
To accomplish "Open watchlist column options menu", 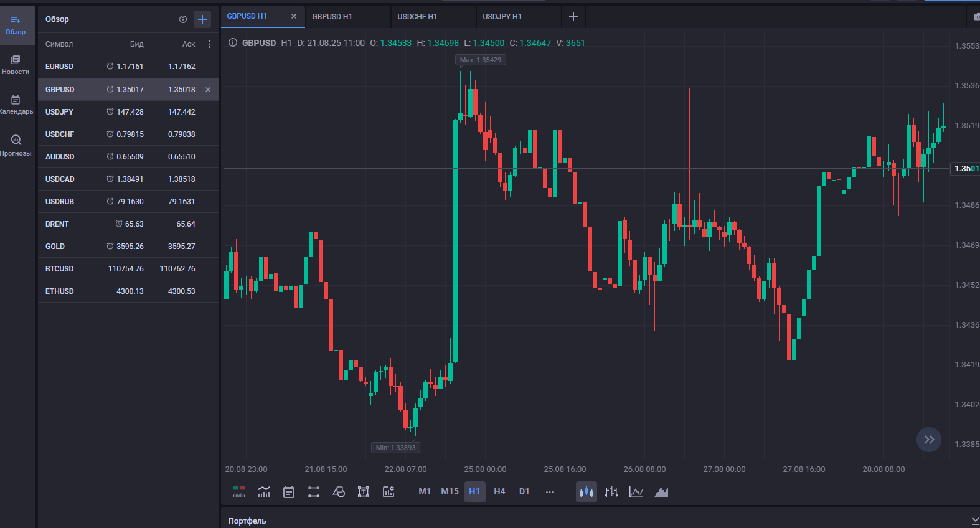I will (x=209, y=44).
